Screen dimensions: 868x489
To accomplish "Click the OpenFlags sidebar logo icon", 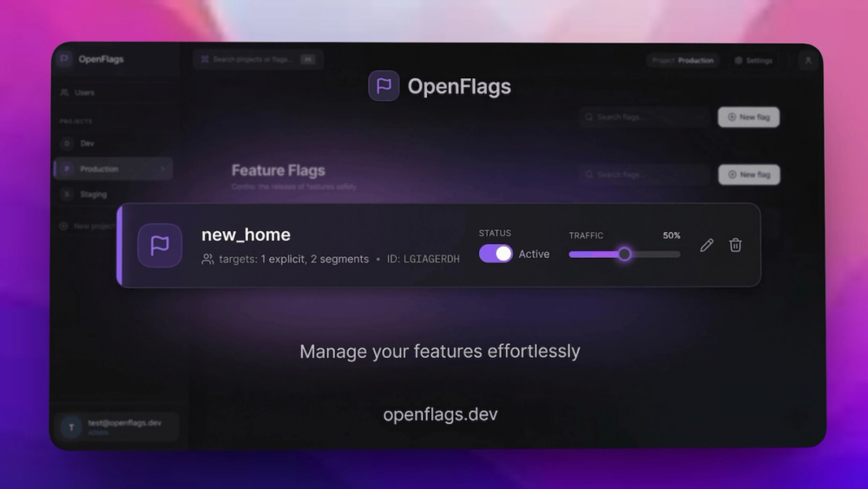I will (64, 58).
